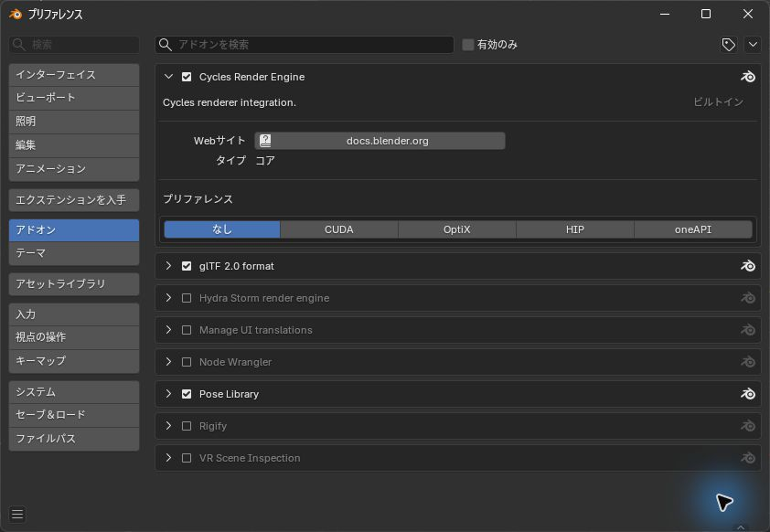This screenshot has width=770, height=532.
Task: Expand the Hydra Storm render engine entry
Action: click(x=168, y=298)
